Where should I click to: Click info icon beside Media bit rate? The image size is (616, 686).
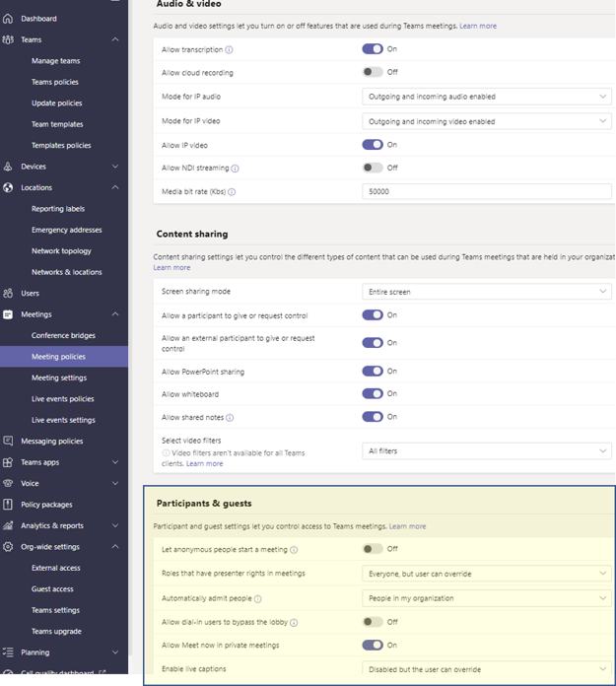(232, 192)
